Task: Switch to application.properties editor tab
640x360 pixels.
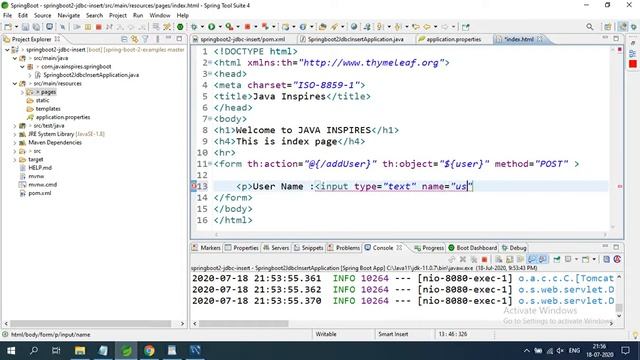Action: [453, 39]
